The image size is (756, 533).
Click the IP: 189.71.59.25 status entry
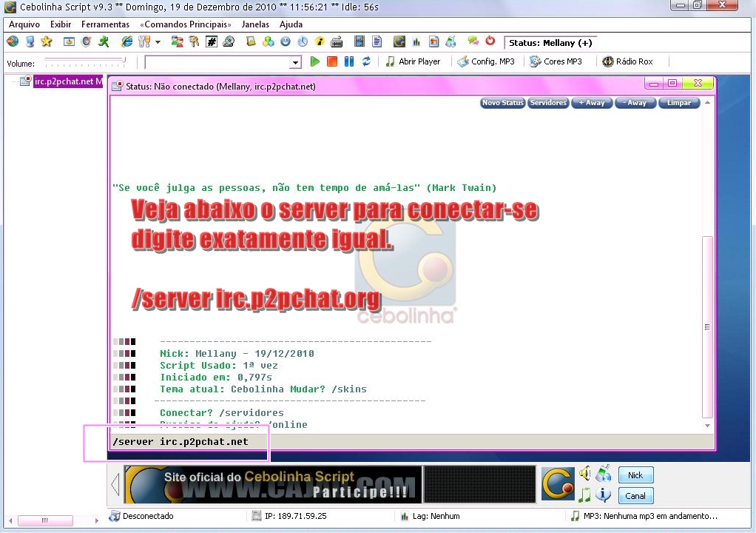[x=289, y=516]
